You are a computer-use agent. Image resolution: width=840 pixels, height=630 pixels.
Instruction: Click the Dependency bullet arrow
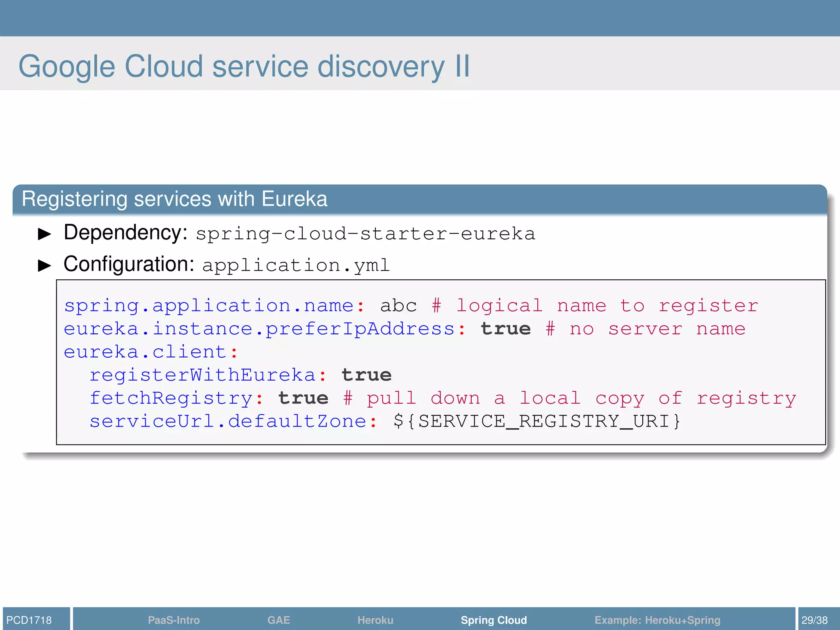[x=44, y=234]
